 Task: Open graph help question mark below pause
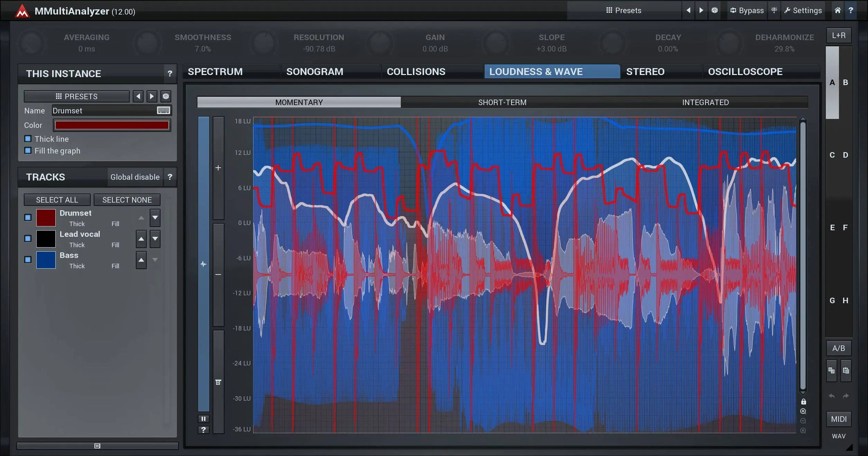pos(203,430)
